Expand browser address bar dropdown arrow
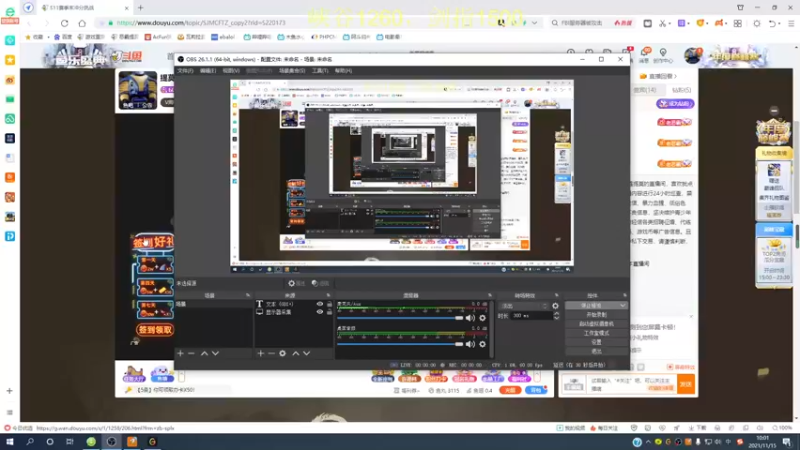Image resolution: width=800 pixels, height=450 pixels. [534, 23]
